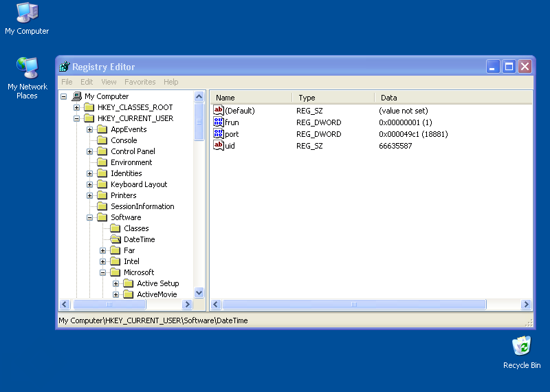Viewport: 550px width, 392px height.
Task: Click the tree pane vertical scrollbar thumb
Action: [x=199, y=122]
